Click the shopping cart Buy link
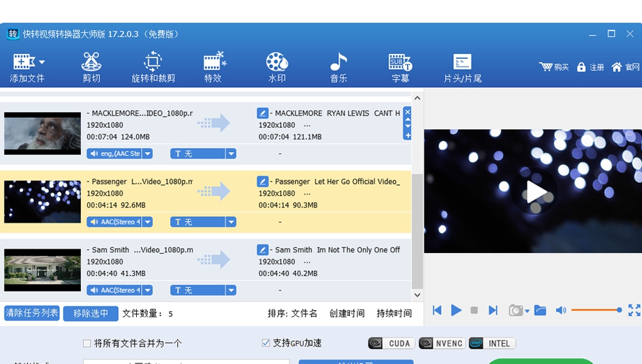Screen dimensions: 642x364 click(553, 67)
